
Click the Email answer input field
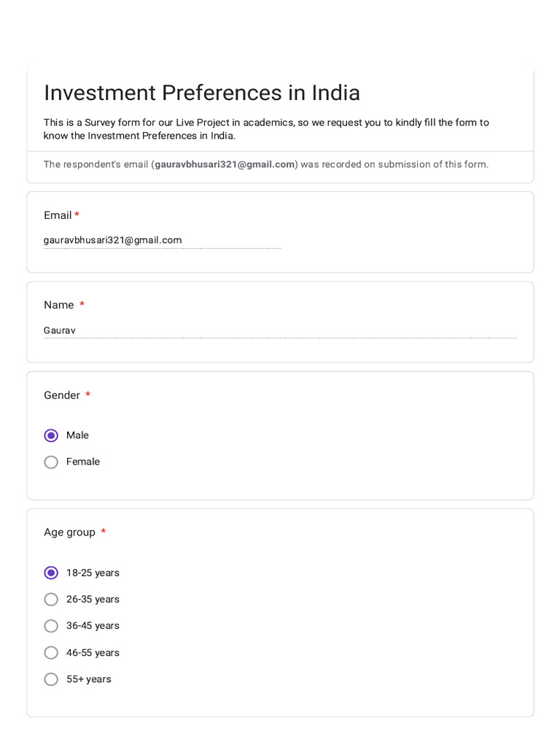pos(162,241)
